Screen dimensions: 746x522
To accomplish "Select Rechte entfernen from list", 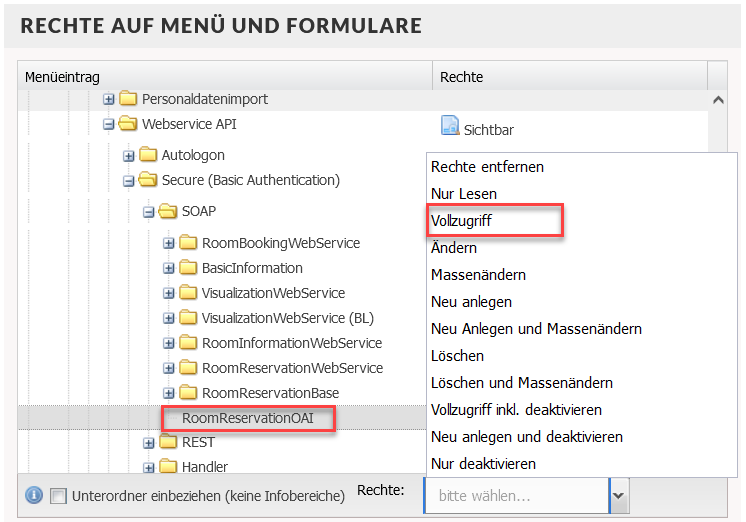I will pos(581,167).
